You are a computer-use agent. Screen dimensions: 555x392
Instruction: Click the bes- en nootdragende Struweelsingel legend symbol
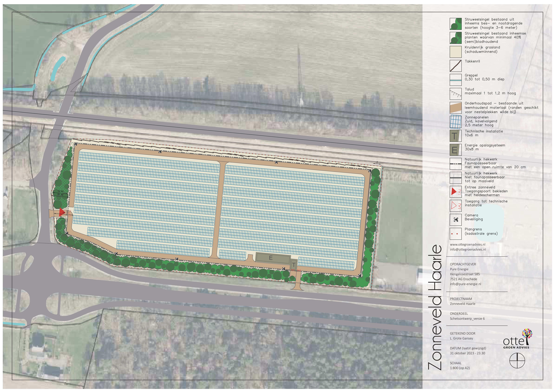[x=456, y=24]
